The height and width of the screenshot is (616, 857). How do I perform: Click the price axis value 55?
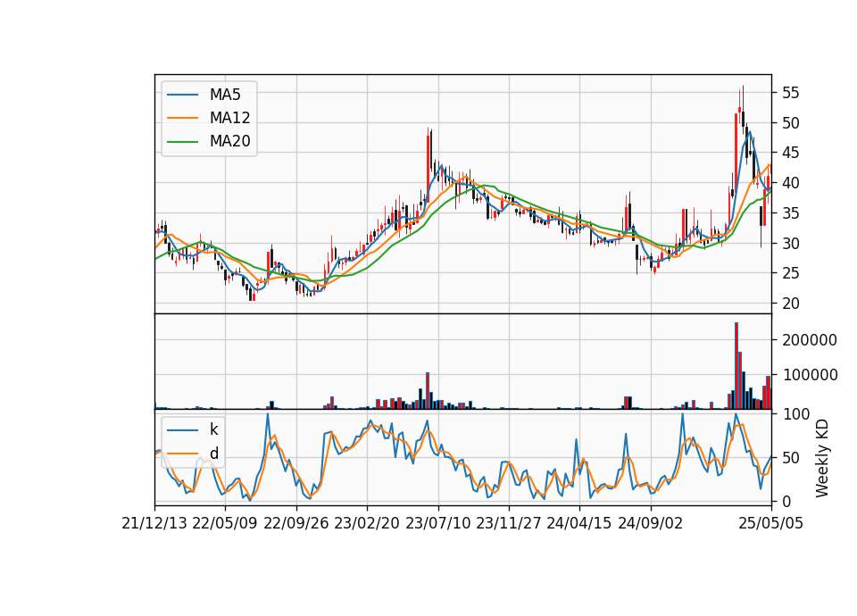tap(790, 93)
